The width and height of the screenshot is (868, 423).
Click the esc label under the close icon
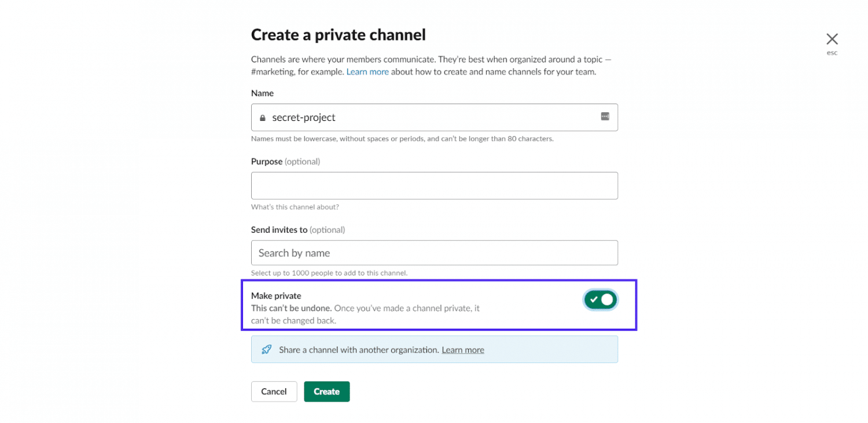click(x=832, y=52)
